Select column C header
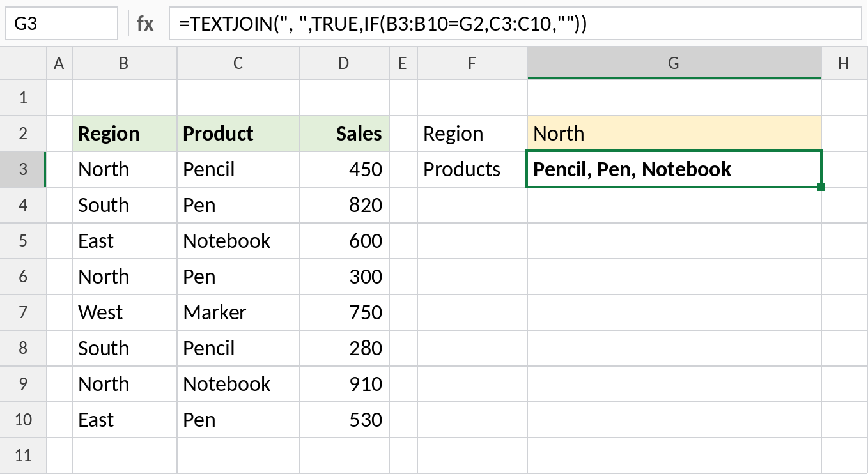Image resolution: width=868 pixels, height=474 pixels. (238, 63)
